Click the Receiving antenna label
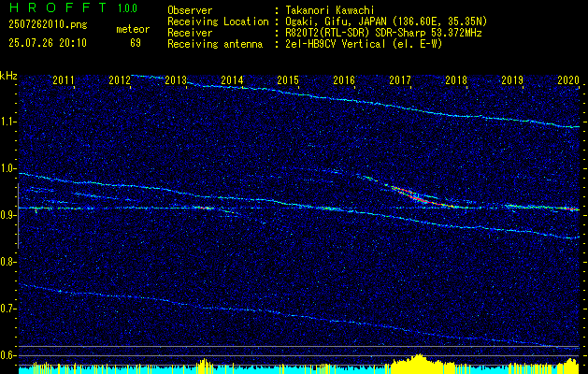Viewport: 588px width, 374px height. (215, 44)
